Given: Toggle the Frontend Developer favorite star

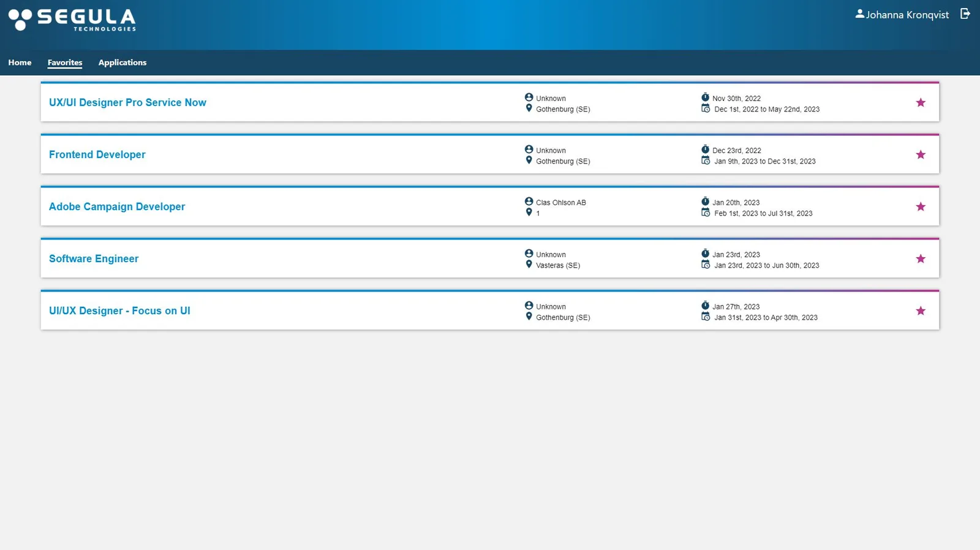Looking at the screenshot, I should pyautogui.click(x=921, y=154).
